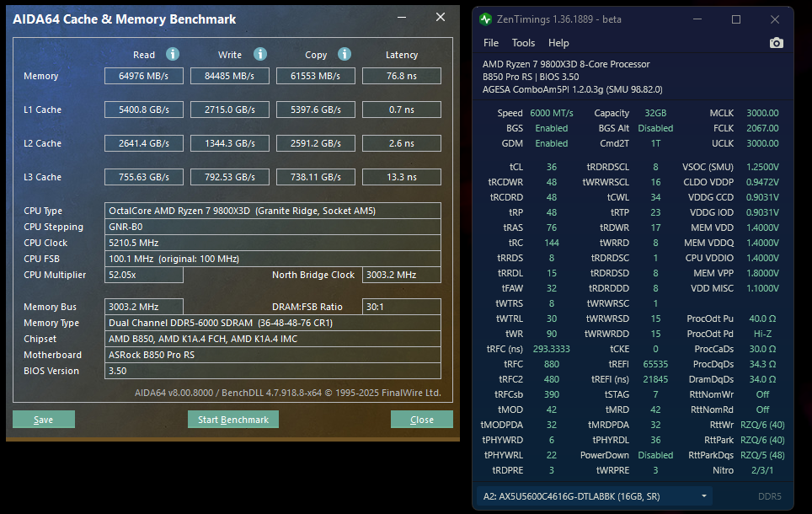Click the Memory Latency value 76.8 ns
The image size is (812, 514).
tap(402, 76)
